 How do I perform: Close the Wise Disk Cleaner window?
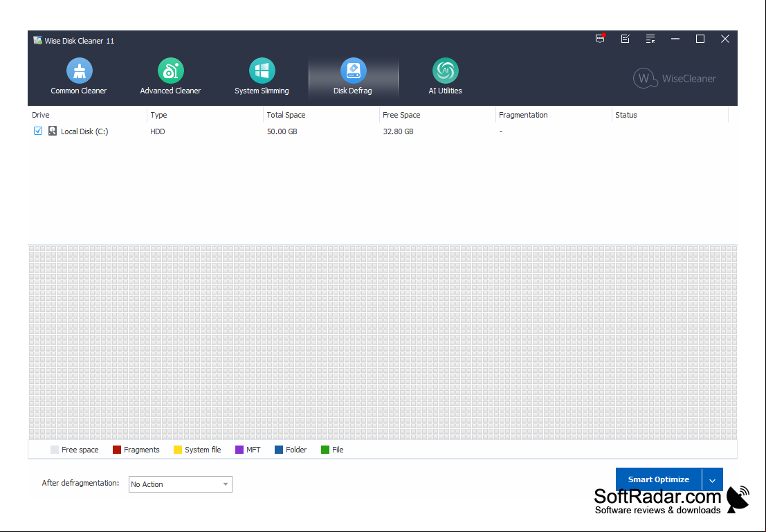tap(725, 39)
